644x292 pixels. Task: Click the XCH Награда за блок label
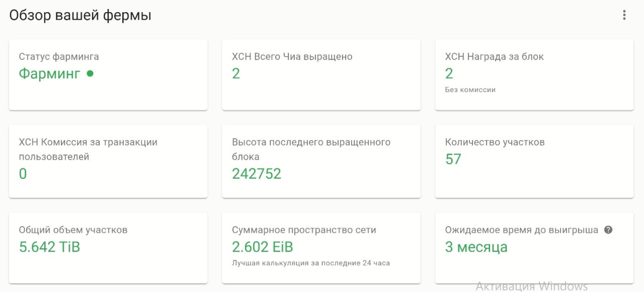click(x=495, y=57)
